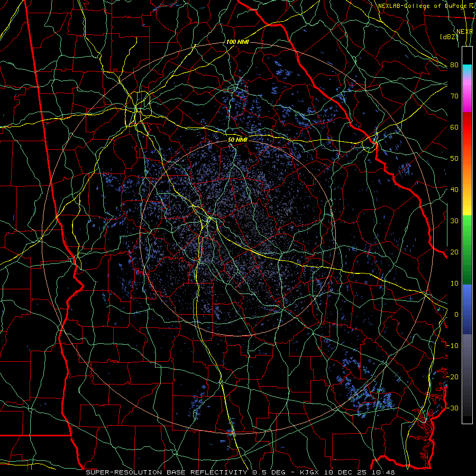
Task: Click the 80 value on the dBZ scale
Action: (454, 65)
